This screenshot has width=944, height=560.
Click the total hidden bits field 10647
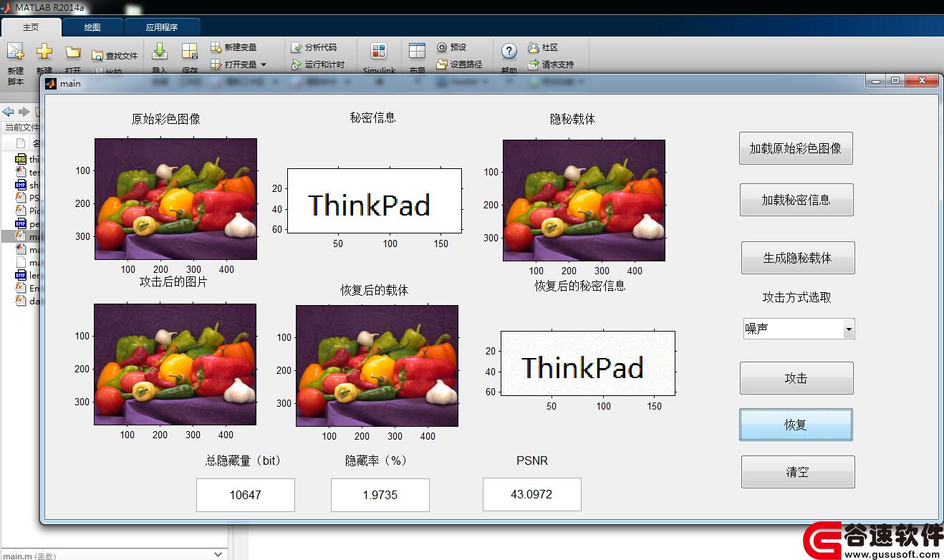coord(246,495)
